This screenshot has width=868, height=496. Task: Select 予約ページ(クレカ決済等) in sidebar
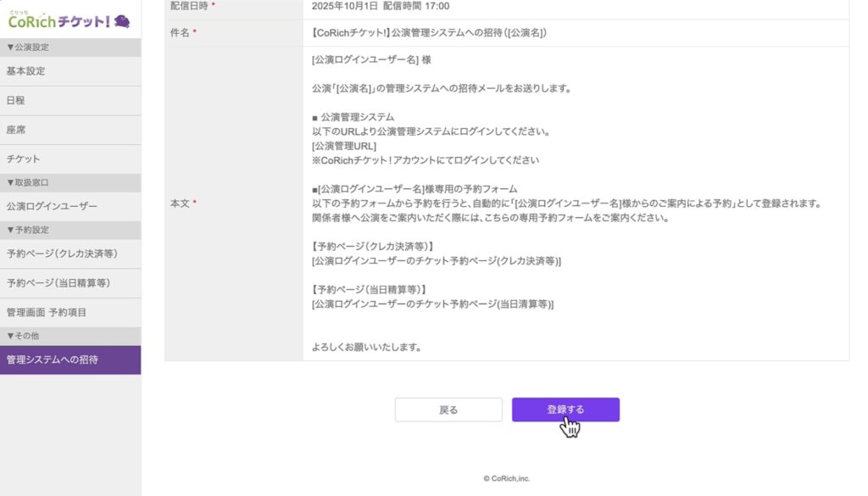click(x=62, y=254)
